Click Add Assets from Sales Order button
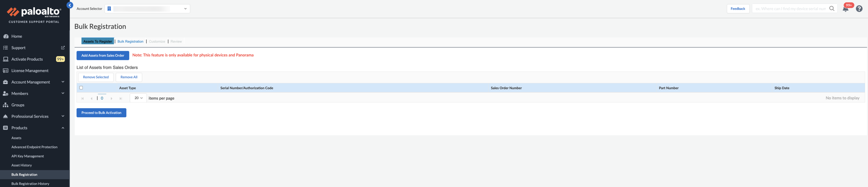868x187 pixels. click(103, 56)
